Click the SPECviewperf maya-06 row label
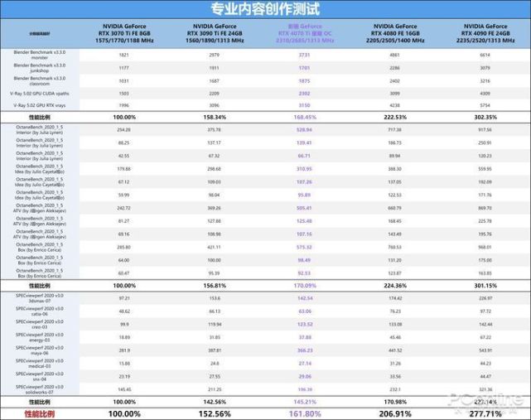Viewport: 531px width, 420px height. click(x=40, y=350)
